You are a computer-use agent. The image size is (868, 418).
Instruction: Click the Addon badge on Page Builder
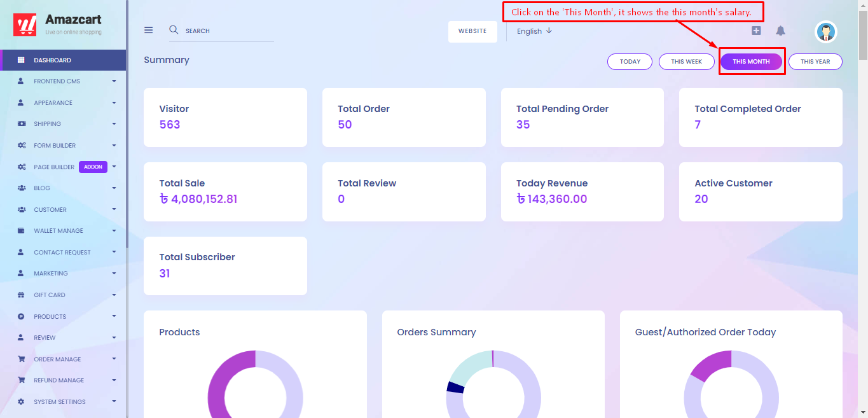[93, 167]
